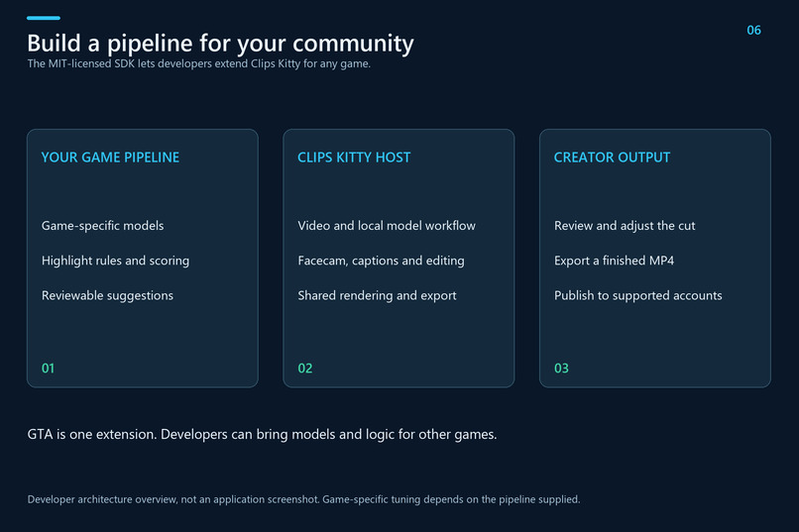Image resolution: width=799 pixels, height=532 pixels.
Task: Click the subtitle about the MIT-licensed SDK
Action: click(x=198, y=64)
